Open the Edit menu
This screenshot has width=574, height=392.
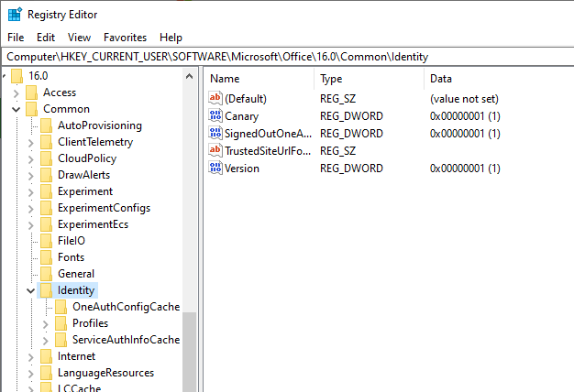(46, 38)
